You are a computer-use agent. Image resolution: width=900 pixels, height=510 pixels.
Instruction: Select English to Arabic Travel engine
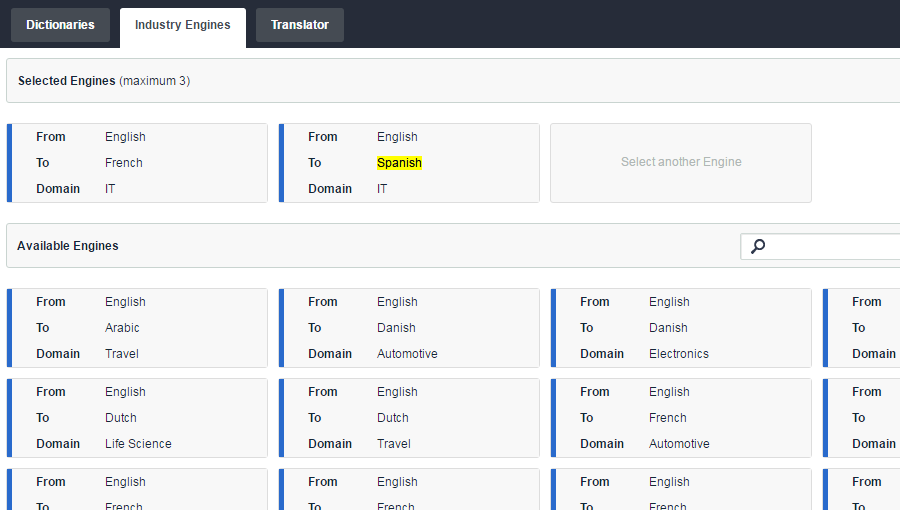click(x=137, y=328)
